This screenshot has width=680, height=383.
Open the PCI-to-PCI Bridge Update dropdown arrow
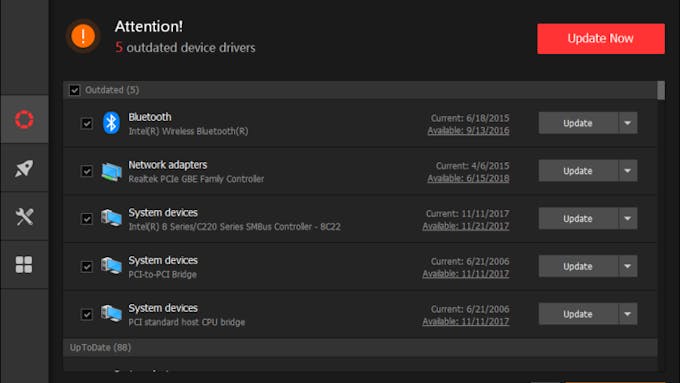[628, 266]
